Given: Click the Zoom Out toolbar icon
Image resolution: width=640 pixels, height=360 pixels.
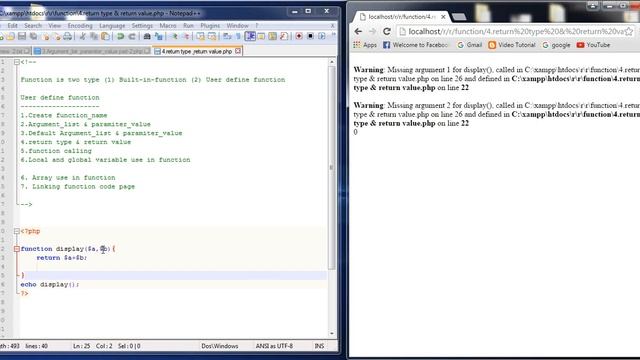Looking at the screenshot, I should click(x=186, y=36).
